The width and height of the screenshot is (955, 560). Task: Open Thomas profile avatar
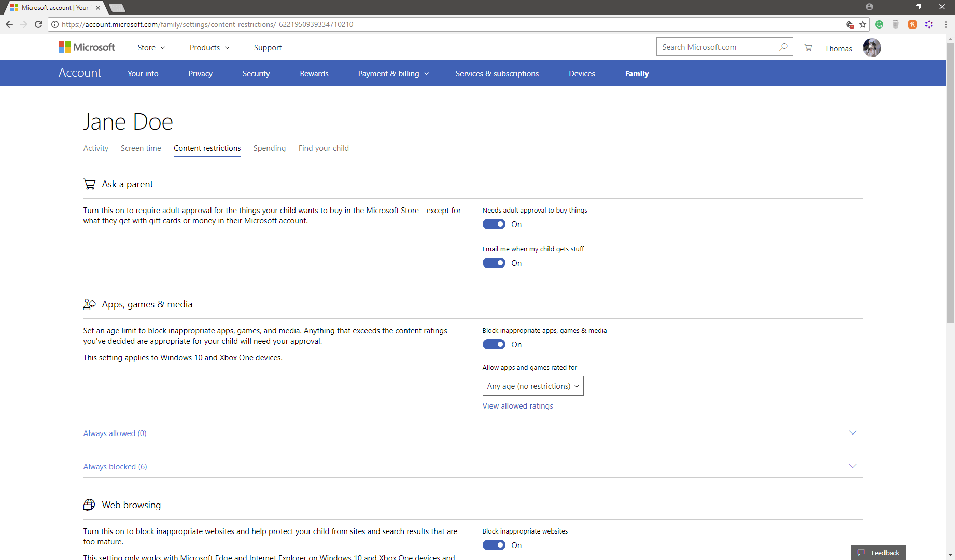[x=872, y=48]
